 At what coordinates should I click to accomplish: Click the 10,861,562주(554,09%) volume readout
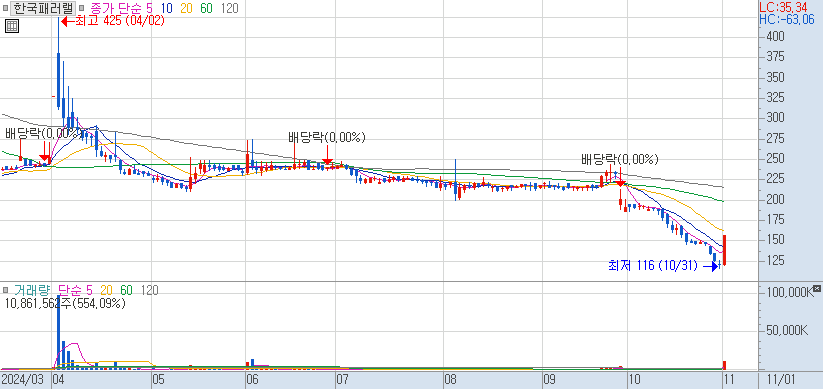[x=66, y=303]
